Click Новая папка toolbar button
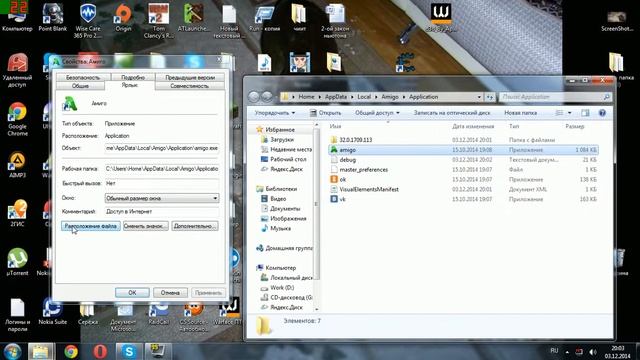This screenshot has height=360, width=640. pyautogui.click(x=520, y=113)
